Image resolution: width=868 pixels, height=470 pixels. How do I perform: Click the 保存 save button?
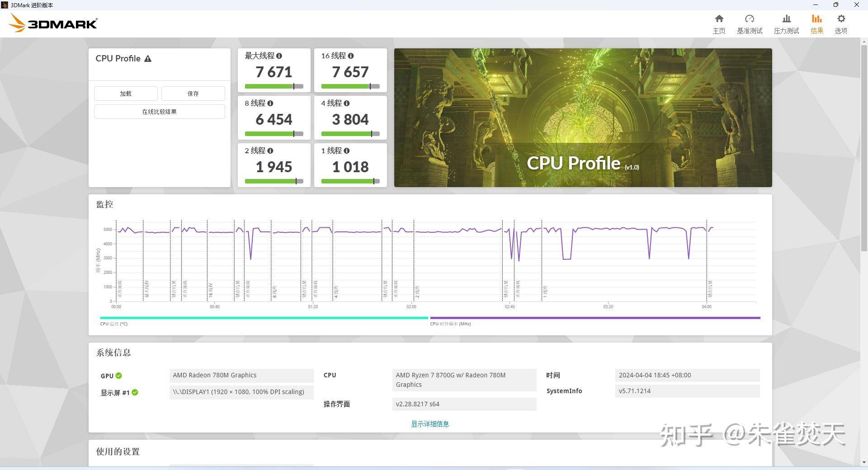[193, 94]
